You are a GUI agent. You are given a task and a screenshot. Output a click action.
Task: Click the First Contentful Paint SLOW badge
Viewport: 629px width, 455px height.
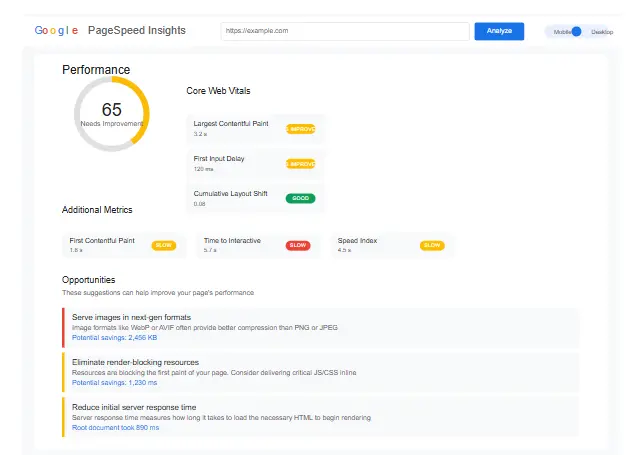pos(164,245)
